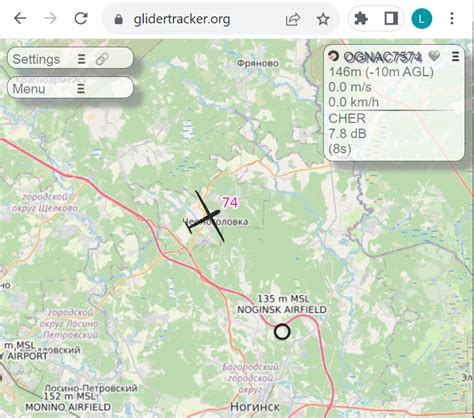This screenshot has width=474, height=418.
Task: Click the browser back arrow
Action: [20, 18]
